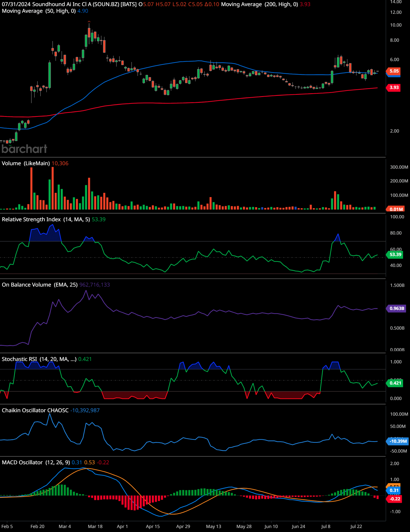410x532 pixels.
Task: Click the purple 0.963B OBV tag
Action: 396,308
